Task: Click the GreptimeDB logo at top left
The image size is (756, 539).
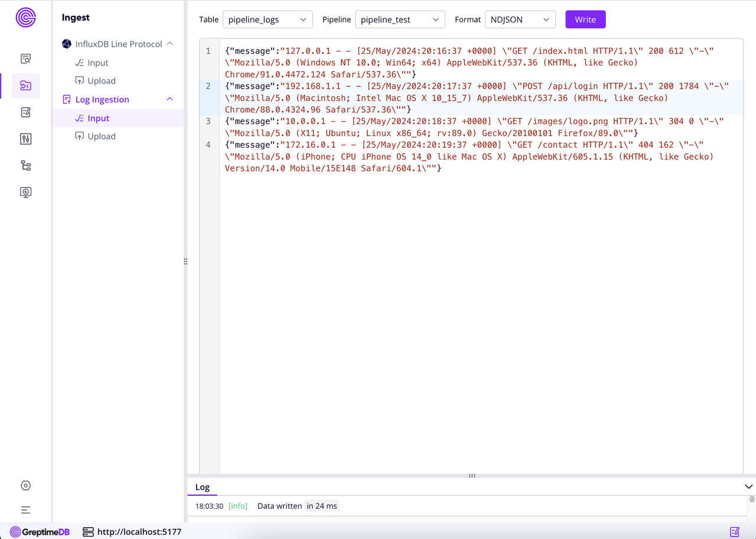Action: click(25, 18)
